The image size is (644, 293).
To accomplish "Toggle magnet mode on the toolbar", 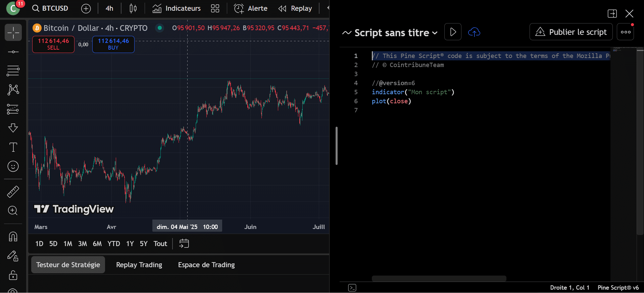I will pos(13,237).
